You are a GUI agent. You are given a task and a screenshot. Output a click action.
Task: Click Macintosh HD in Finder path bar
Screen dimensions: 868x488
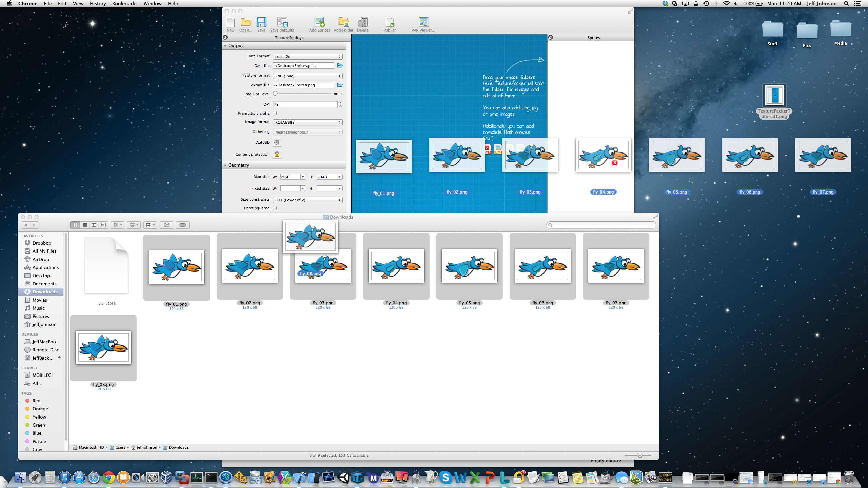coord(88,447)
